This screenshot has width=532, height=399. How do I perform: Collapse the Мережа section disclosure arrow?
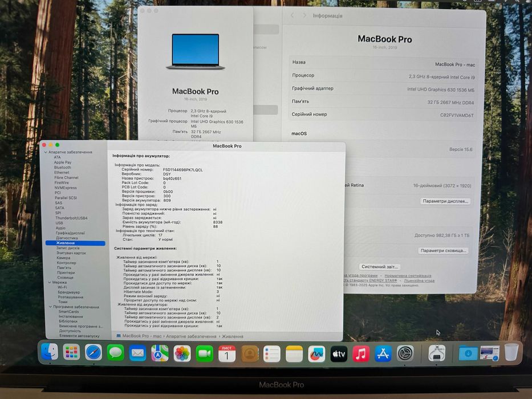click(x=50, y=282)
